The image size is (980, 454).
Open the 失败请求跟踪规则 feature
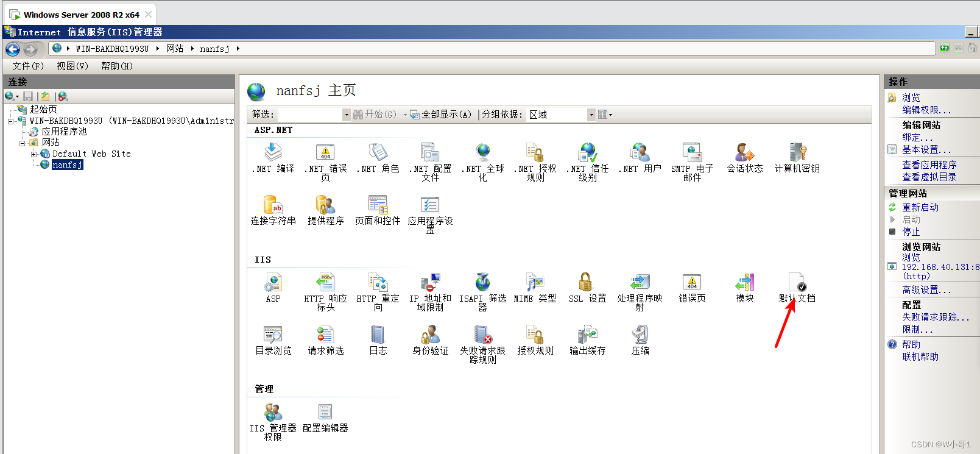(482, 344)
